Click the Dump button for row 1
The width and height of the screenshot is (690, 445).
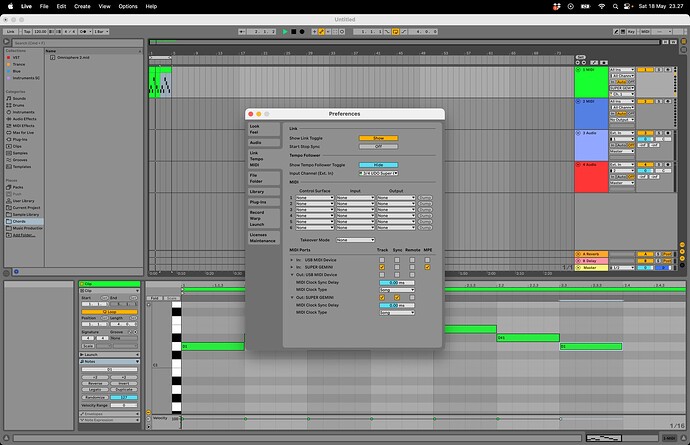425,198
